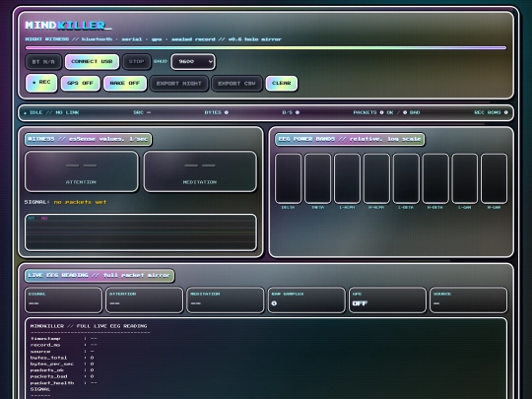Click the timestamp row in packet mirror
This screenshot has height=399, width=532.
(x=64, y=339)
